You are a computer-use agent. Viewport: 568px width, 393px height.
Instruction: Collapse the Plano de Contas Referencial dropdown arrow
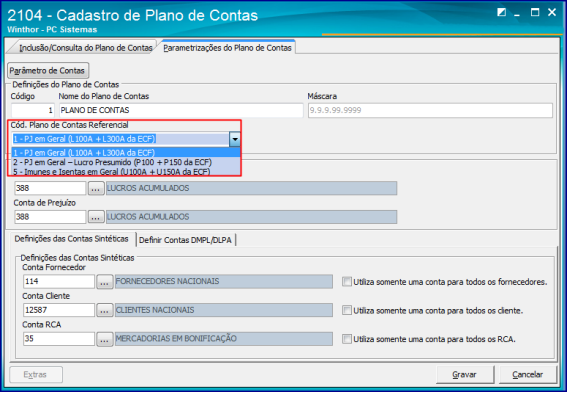(x=235, y=139)
